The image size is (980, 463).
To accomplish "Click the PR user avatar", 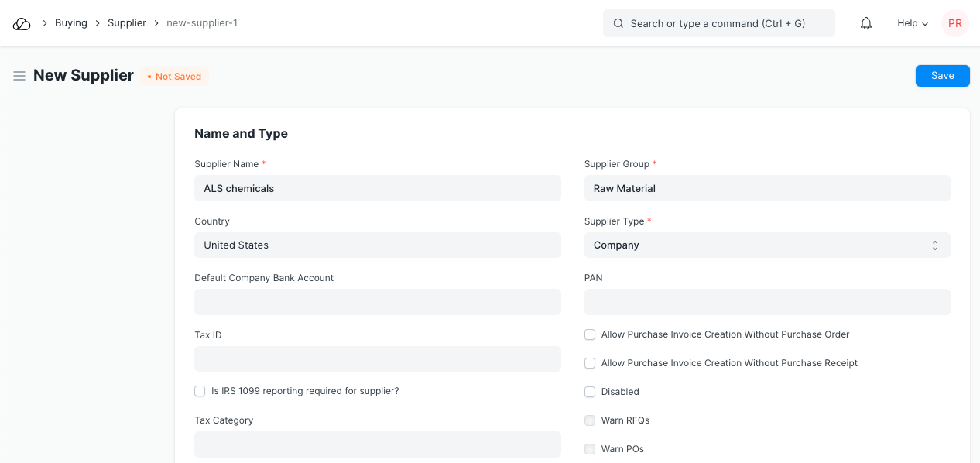I will (x=954, y=23).
